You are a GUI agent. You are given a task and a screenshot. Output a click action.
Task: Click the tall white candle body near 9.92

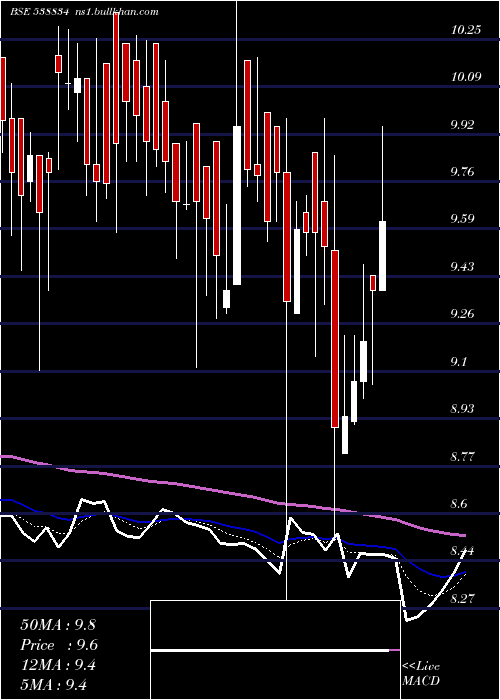click(237, 205)
